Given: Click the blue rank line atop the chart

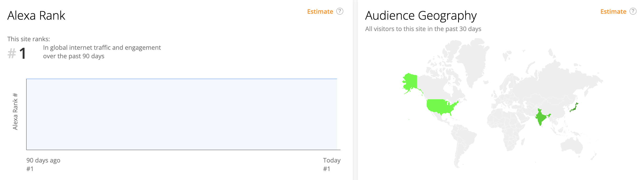Looking at the screenshot, I should [182, 79].
